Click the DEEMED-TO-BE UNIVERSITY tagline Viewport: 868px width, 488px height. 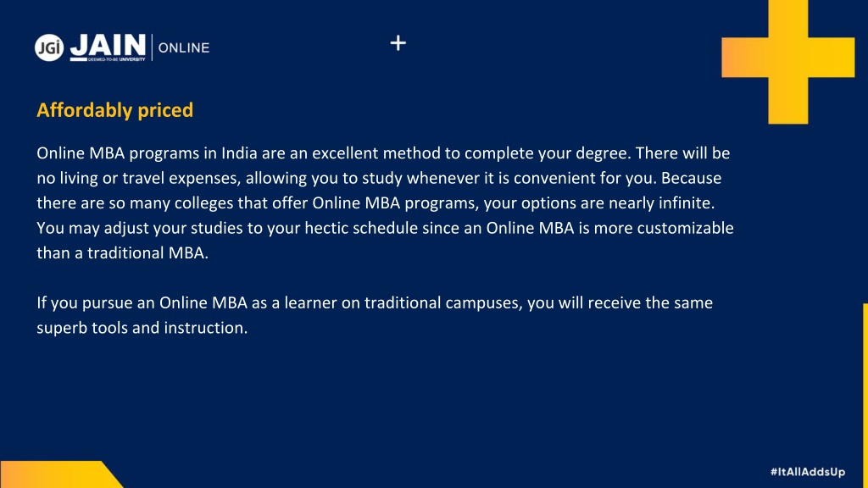point(116,59)
